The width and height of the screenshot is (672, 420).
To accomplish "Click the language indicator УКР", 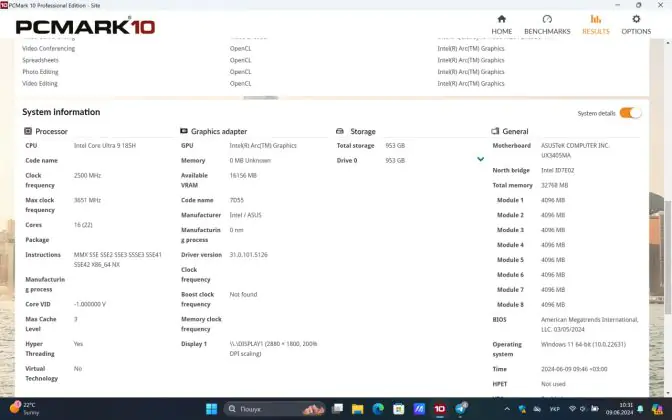I will [555, 409].
